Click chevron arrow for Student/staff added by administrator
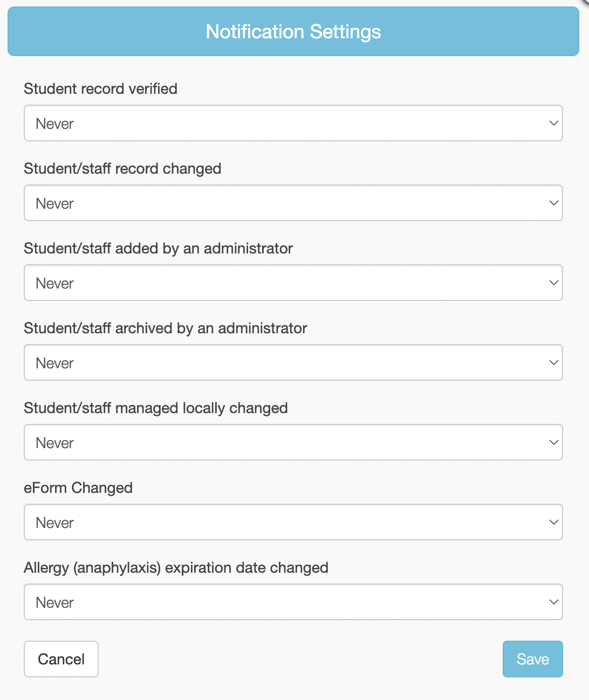This screenshot has width=589, height=700. tap(553, 283)
